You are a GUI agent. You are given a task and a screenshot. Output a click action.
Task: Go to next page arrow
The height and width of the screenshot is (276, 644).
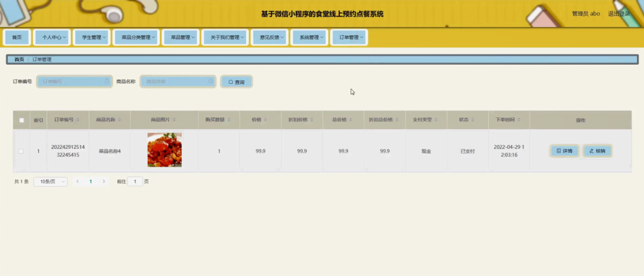pos(104,181)
